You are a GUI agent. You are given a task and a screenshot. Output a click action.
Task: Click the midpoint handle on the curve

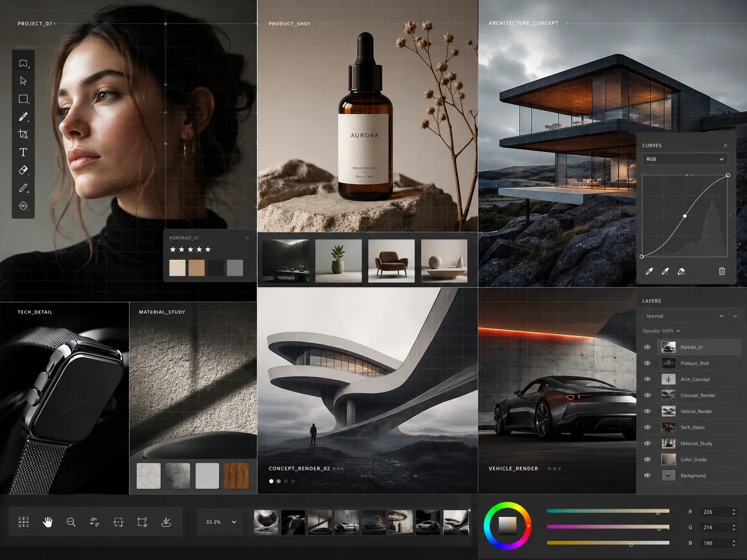(685, 216)
